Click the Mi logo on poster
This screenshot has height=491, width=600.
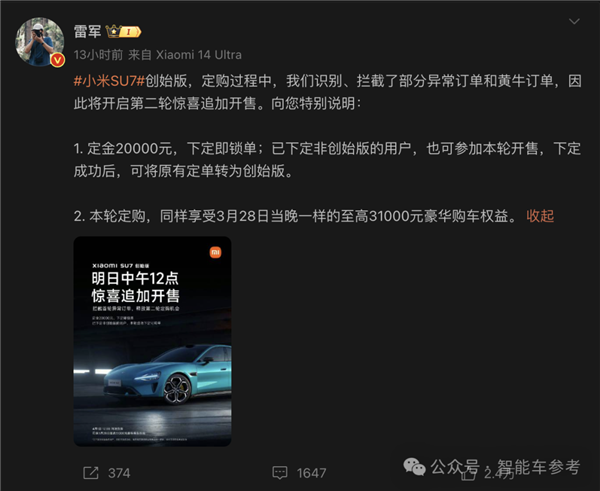215,252
